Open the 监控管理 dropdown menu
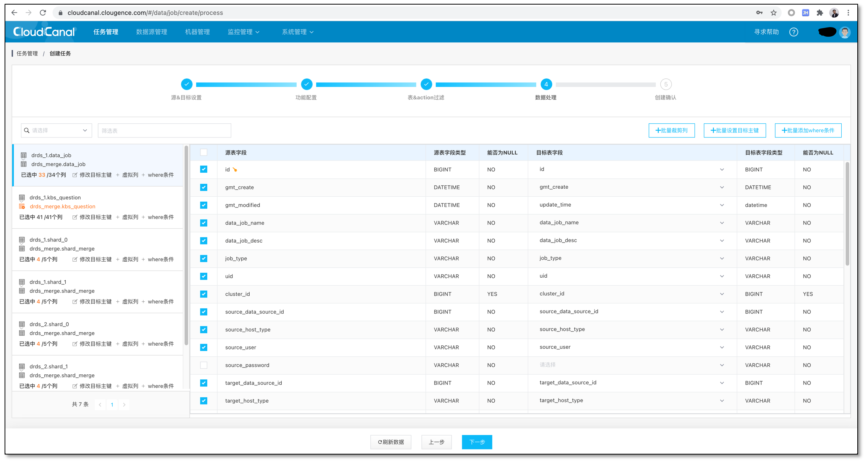The width and height of the screenshot is (868, 466). pyautogui.click(x=244, y=32)
